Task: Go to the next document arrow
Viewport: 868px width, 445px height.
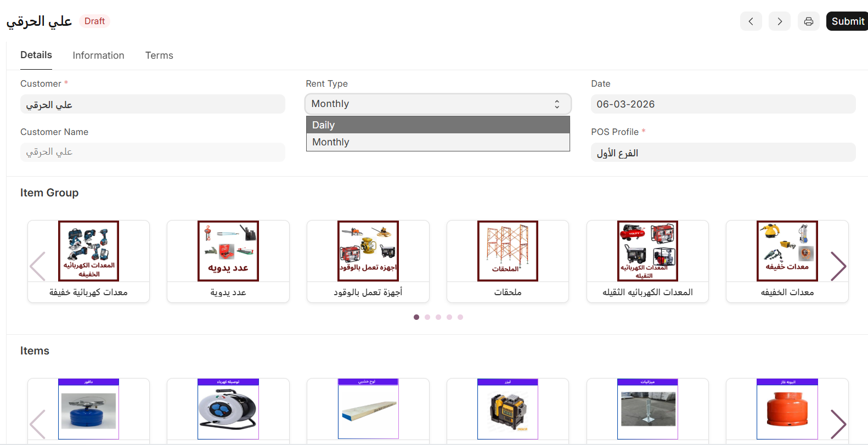Action: (x=780, y=21)
